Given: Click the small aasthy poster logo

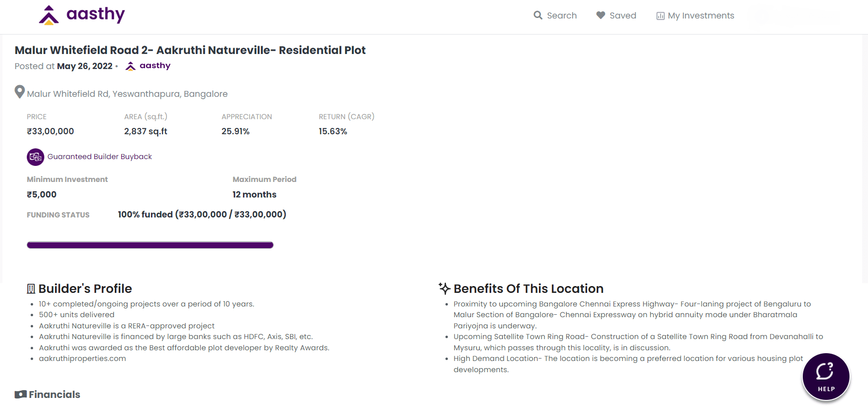Looking at the screenshot, I should [130, 66].
